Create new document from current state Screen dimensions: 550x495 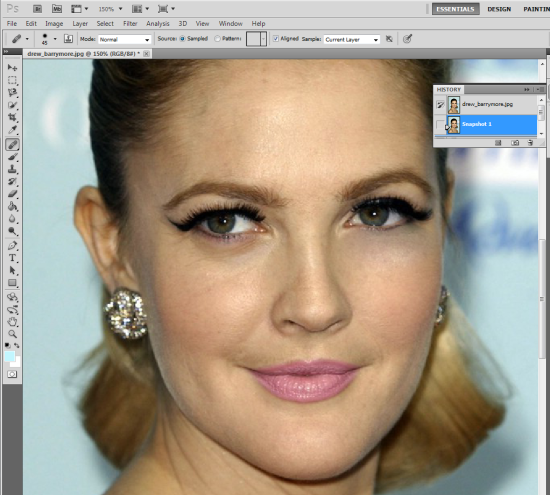(498, 143)
